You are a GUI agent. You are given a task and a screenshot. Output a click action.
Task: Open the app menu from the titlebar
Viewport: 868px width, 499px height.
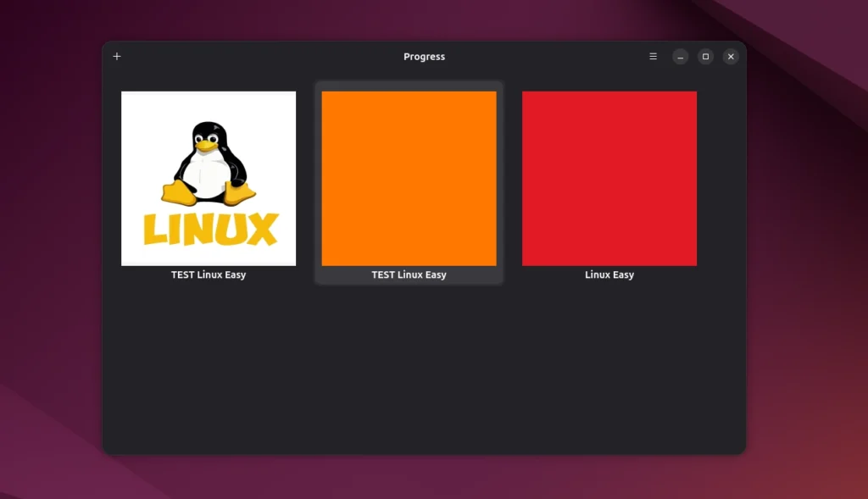pyautogui.click(x=653, y=56)
